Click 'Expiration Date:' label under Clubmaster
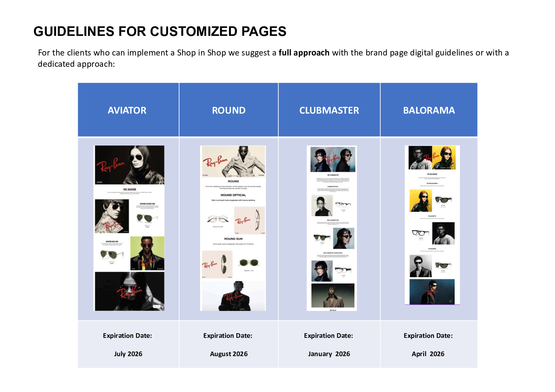Screen dimensions: 555x392 click(328, 336)
